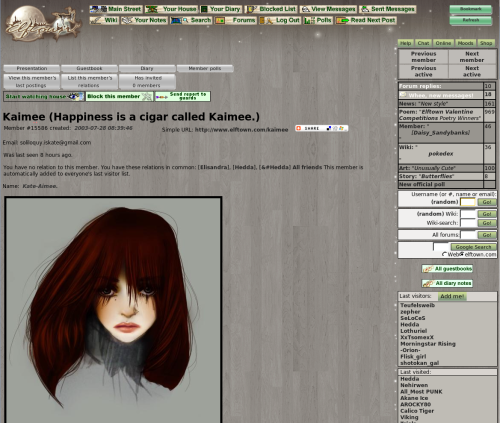Click Add me! in Last visitors

coord(452,296)
